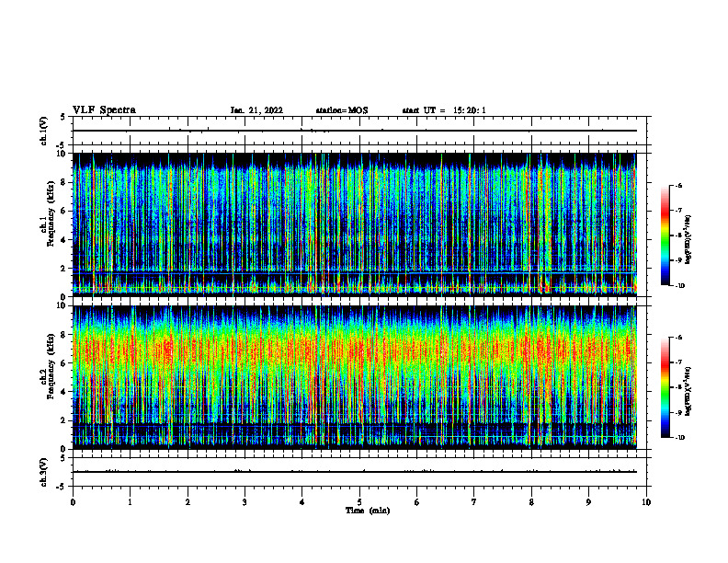This screenshot has width=728, height=563.
Task: Click the time axis tick label "3"
Action: [245, 502]
